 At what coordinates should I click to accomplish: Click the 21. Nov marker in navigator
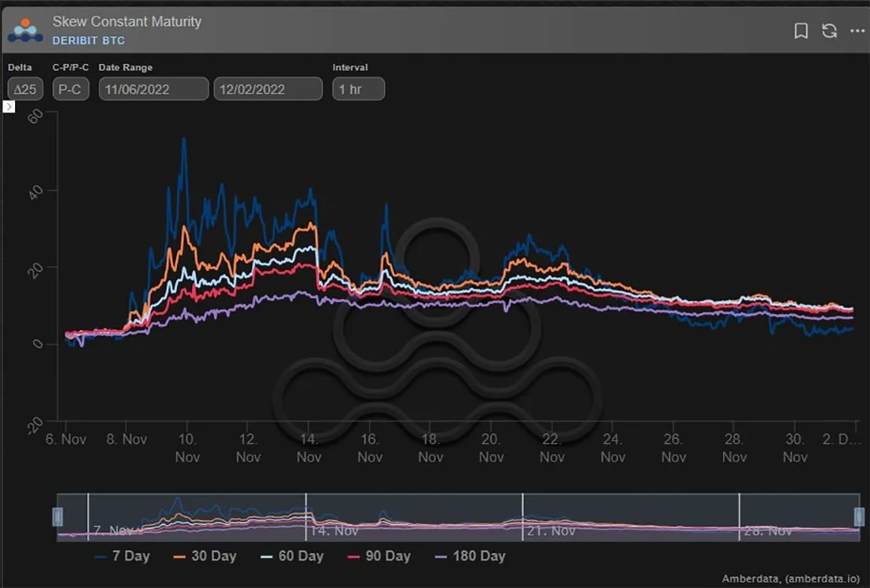pyautogui.click(x=551, y=531)
